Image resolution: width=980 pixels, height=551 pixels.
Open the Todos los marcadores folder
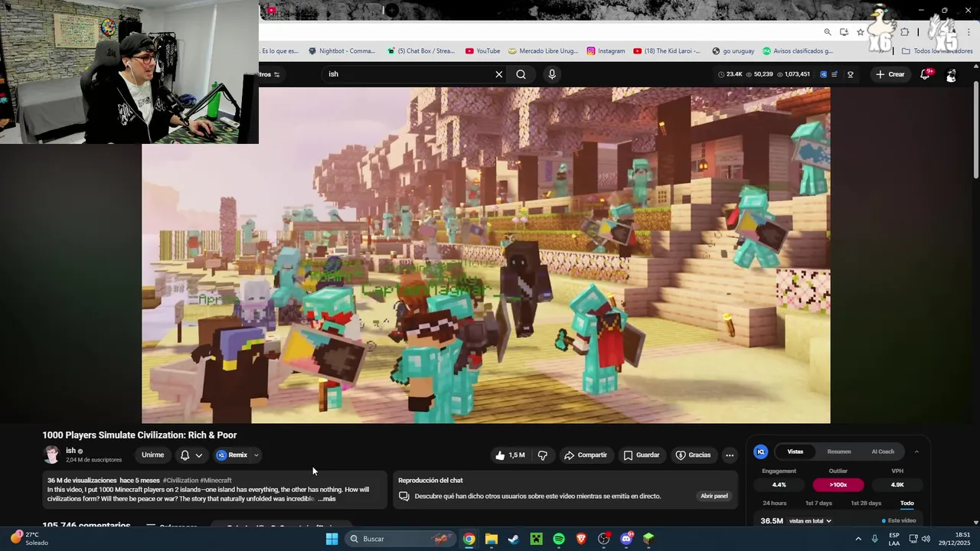[937, 51]
